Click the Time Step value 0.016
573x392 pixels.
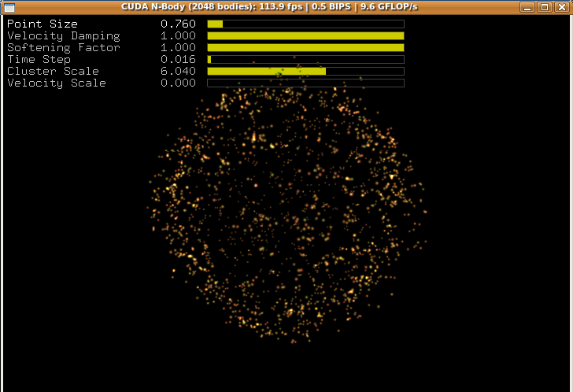click(x=178, y=60)
